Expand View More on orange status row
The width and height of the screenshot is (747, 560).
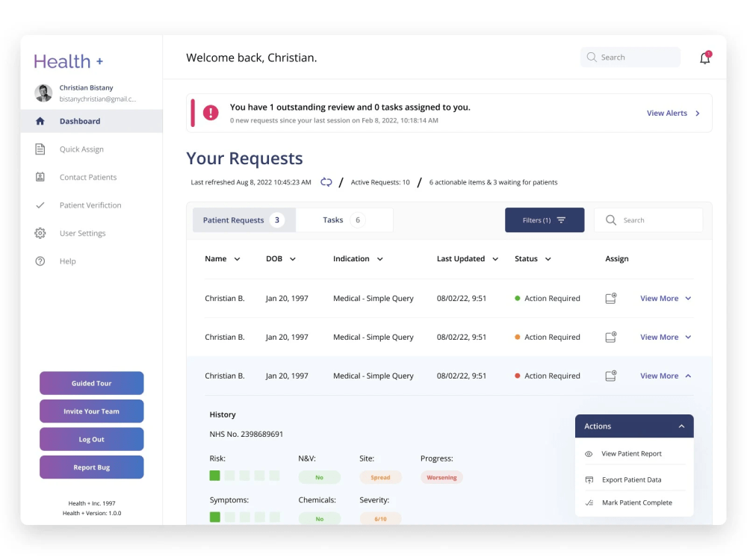tap(666, 337)
